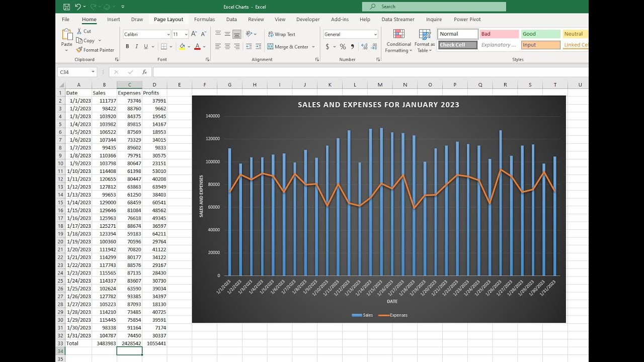Apply the Font Color red A

[x=197, y=46]
